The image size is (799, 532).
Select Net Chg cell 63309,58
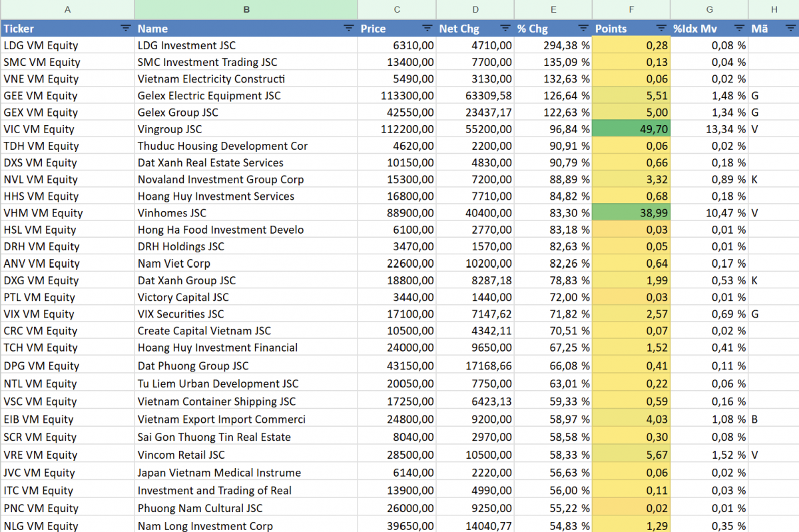tap(475, 95)
